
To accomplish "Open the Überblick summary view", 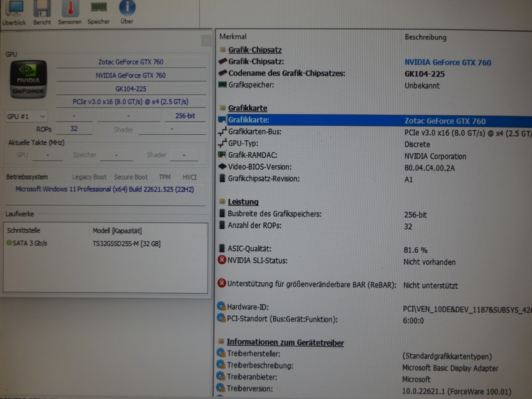I will click(x=14, y=13).
